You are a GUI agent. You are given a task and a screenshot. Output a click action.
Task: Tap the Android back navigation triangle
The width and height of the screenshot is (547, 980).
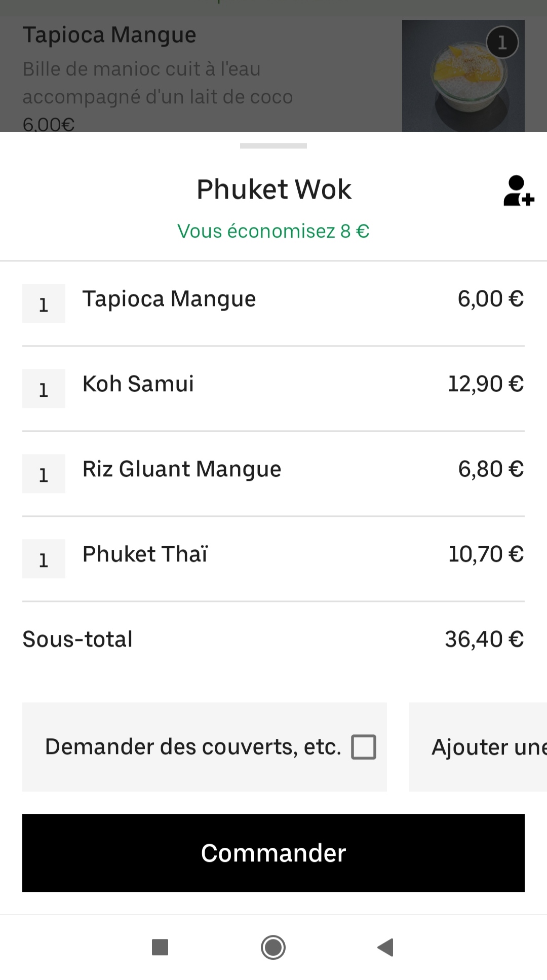click(x=385, y=947)
